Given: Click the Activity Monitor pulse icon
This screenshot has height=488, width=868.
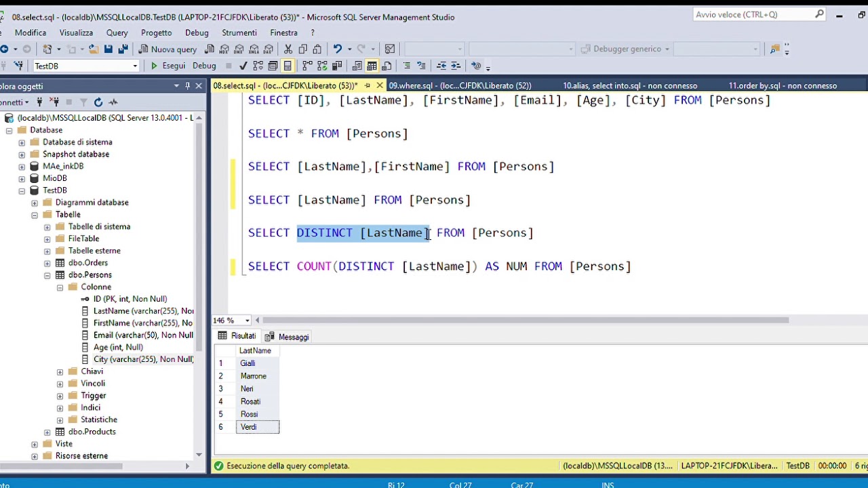Looking at the screenshot, I should tap(113, 102).
